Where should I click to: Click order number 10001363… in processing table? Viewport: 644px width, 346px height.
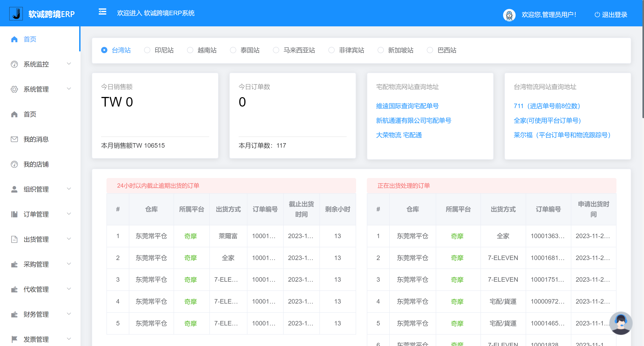coord(548,236)
